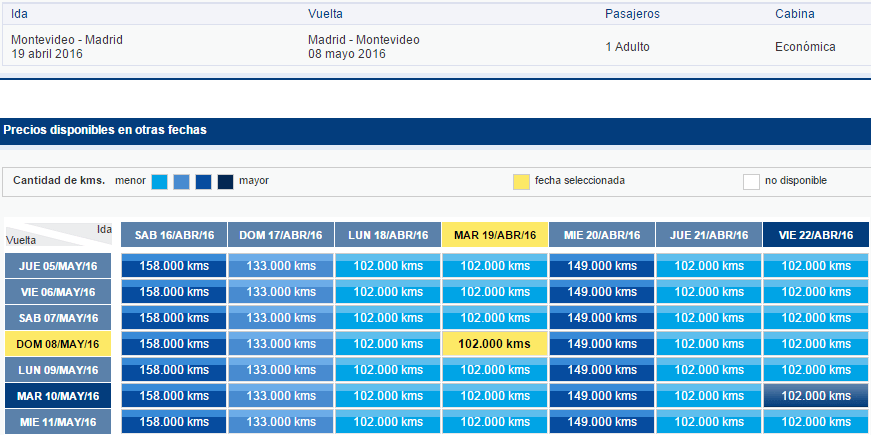Choose 102.000 kms for LUN 18/ABR, DOM 08/MAY
871x435 pixels.
(388, 344)
